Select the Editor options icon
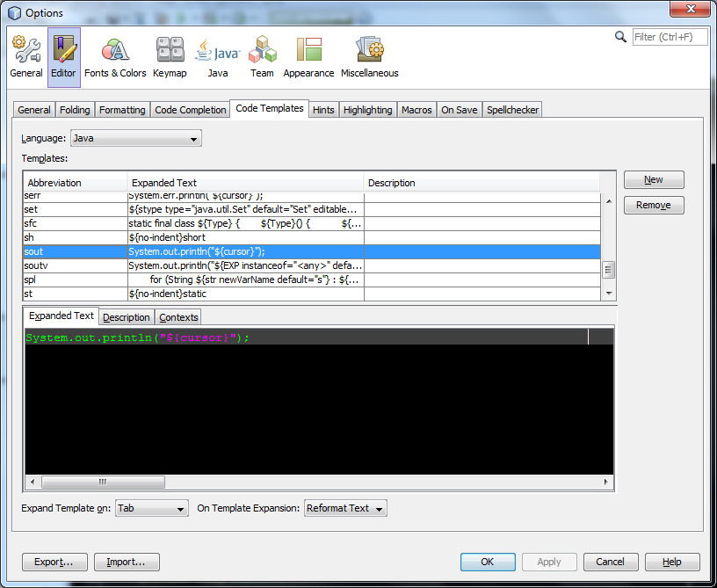Image resolution: width=717 pixels, height=588 pixels. [62, 53]
